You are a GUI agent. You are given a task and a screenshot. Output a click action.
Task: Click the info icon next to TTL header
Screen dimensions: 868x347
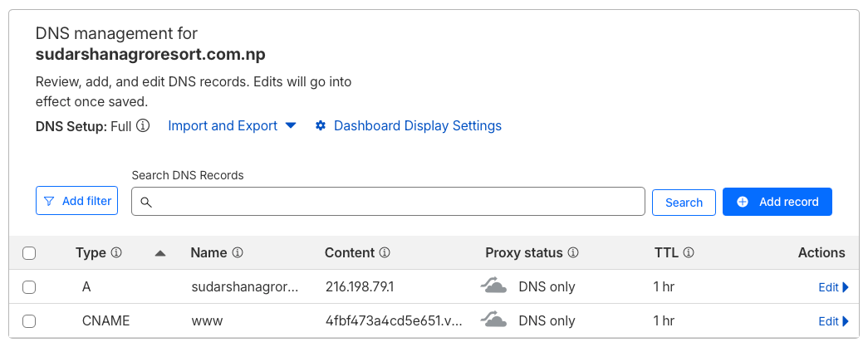[689, 253]
